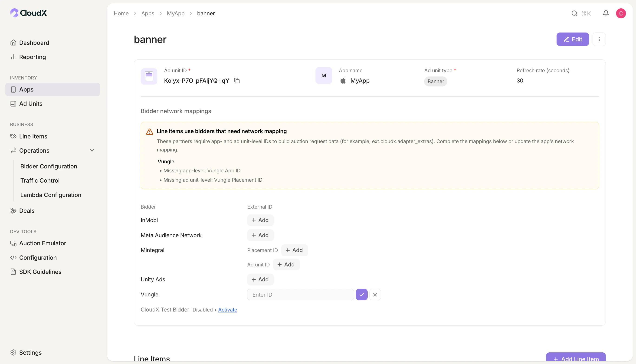Viewport: 636px width, 364px height.
Task: Click the Edit button
Action: click(x=573, y=39)
